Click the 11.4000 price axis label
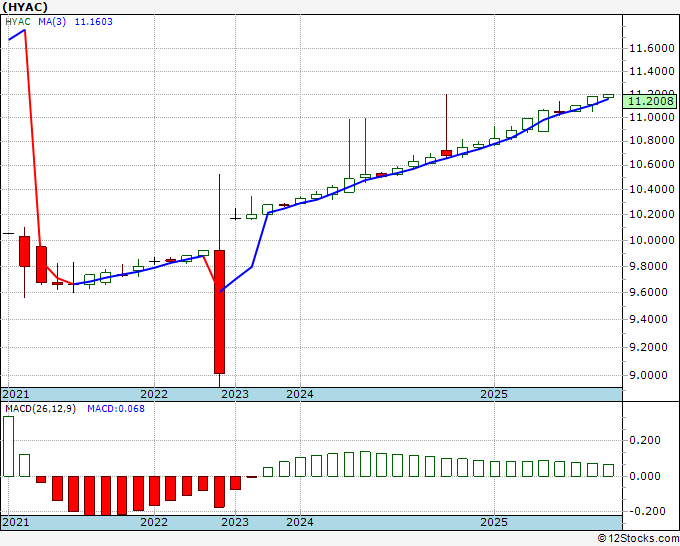Image resolution: width=680 pixels, height=546 pixels. [652, 71]
